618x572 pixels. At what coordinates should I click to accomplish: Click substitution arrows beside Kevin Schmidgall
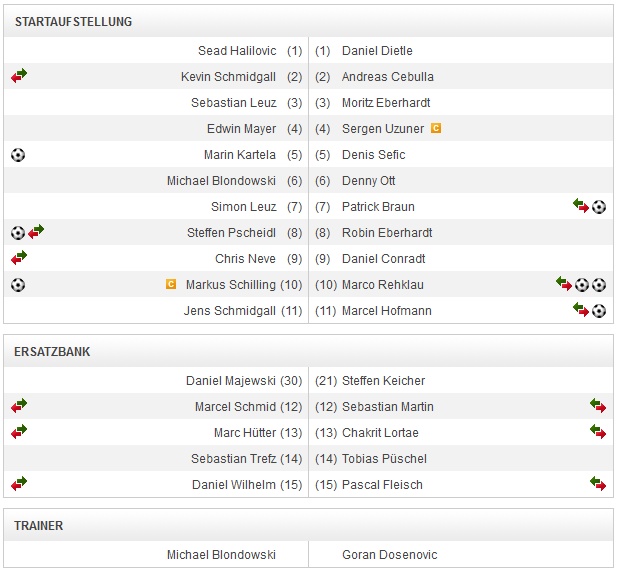(19, 76)
